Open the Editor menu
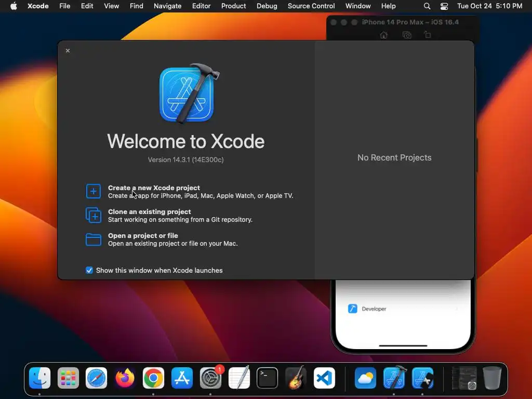 201,6
